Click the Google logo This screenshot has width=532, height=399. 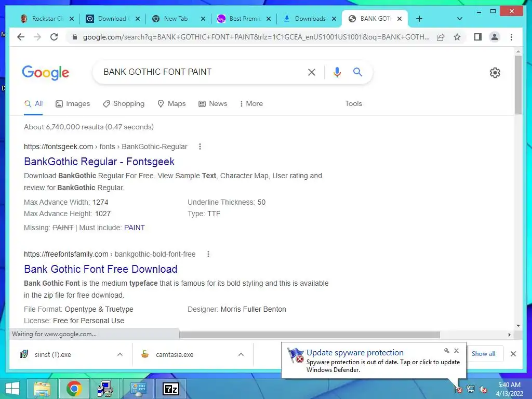pos(46,73)
